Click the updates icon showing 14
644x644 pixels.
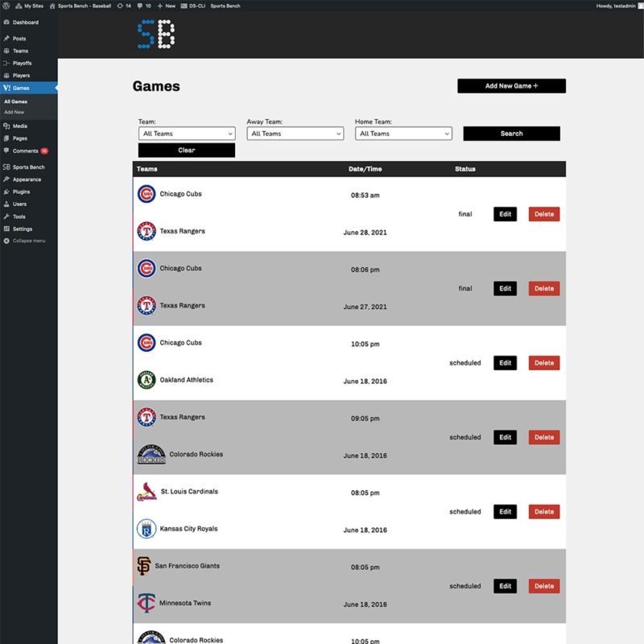click(x=124, y=6)
